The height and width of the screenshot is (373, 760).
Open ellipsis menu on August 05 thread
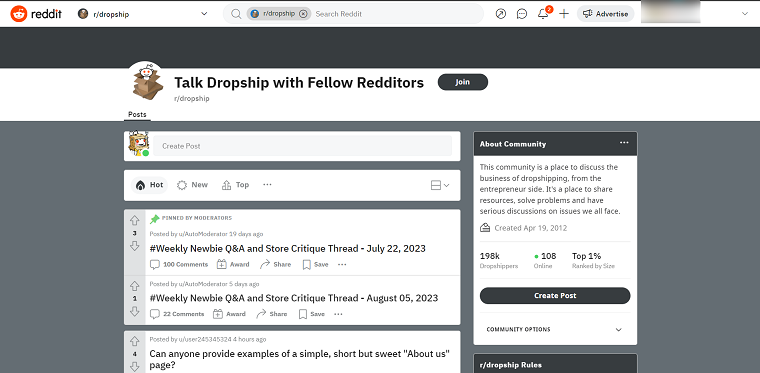pyautogui.click(x=338, y=314)
